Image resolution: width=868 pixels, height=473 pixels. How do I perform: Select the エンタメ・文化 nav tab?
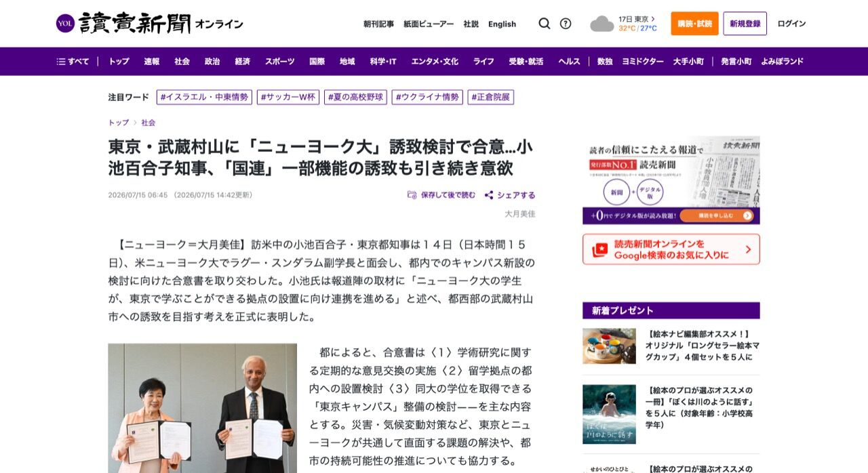point(435,62)
